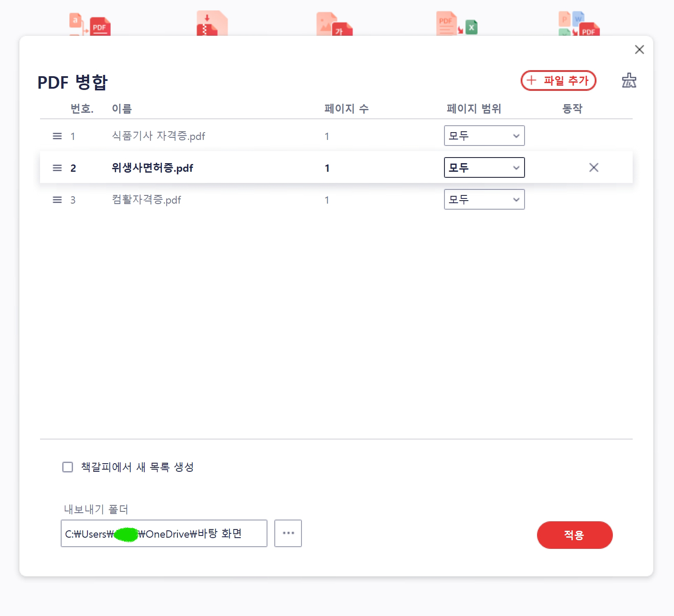Image resolution: width=674 pixels, height=616 pixels.
Task: Remove 위생사면허증.pdf using its X icon
Action: [x=593, y=167]
